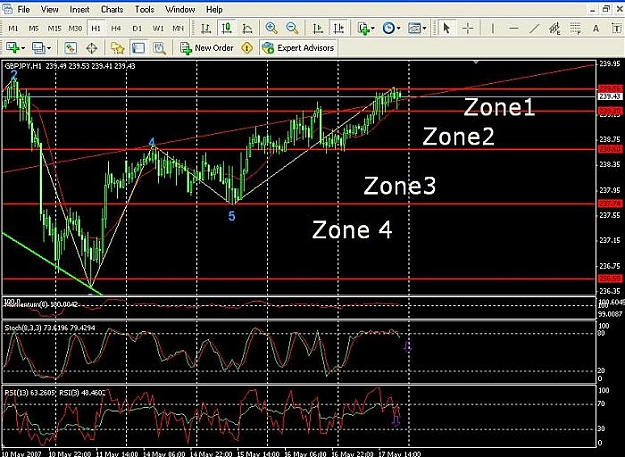This screenshot has width=625, height=457.
Task: Open the Data Window crosshair icon
Action: (92, 48)
